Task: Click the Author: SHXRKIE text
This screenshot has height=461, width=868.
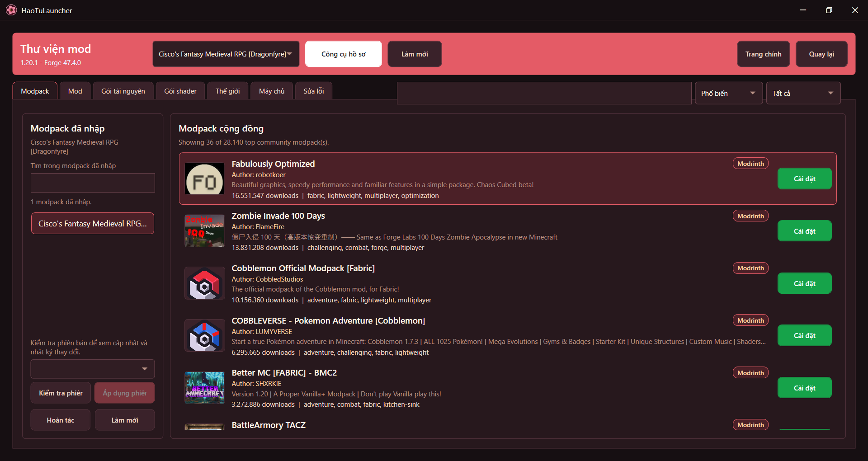Action: [256, 384]
